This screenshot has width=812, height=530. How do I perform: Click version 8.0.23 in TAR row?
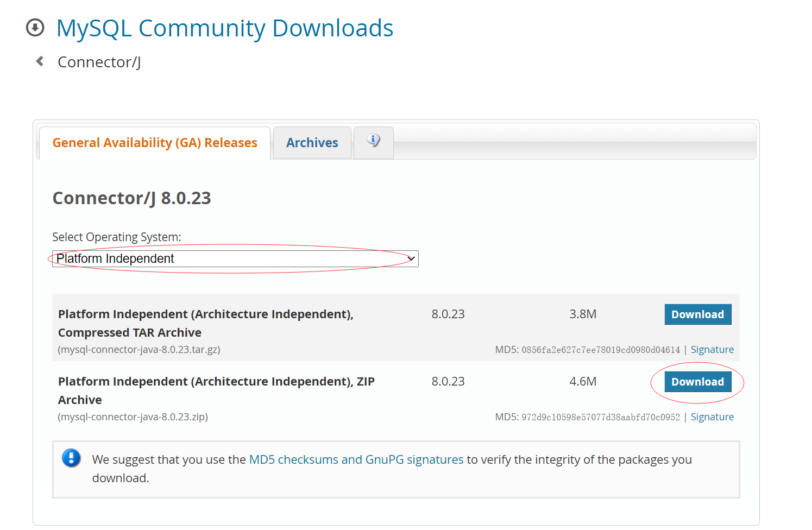pos(448,314)
